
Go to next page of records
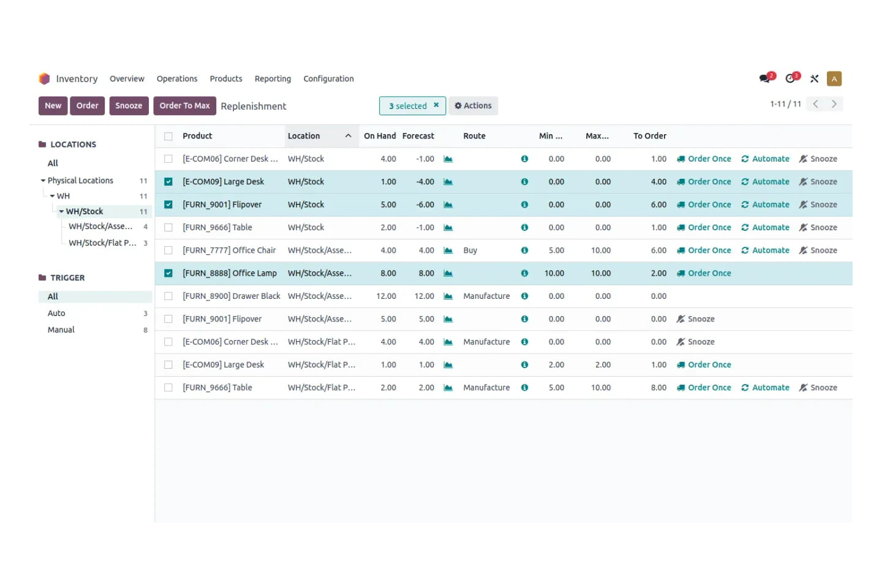(x=834, y=104)
